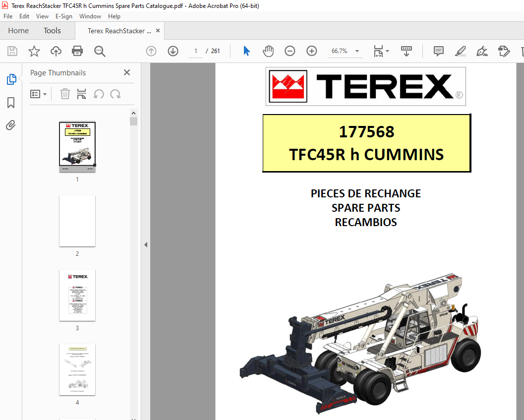Click 'PIECES DE RECHANGE' text
524x420 pixels.
coord(365,193)
